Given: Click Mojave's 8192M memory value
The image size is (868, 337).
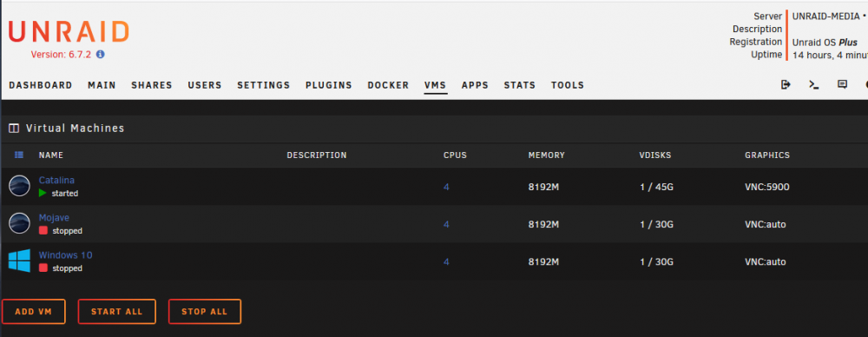Looking at the screenshot, I should coord(543,224).
